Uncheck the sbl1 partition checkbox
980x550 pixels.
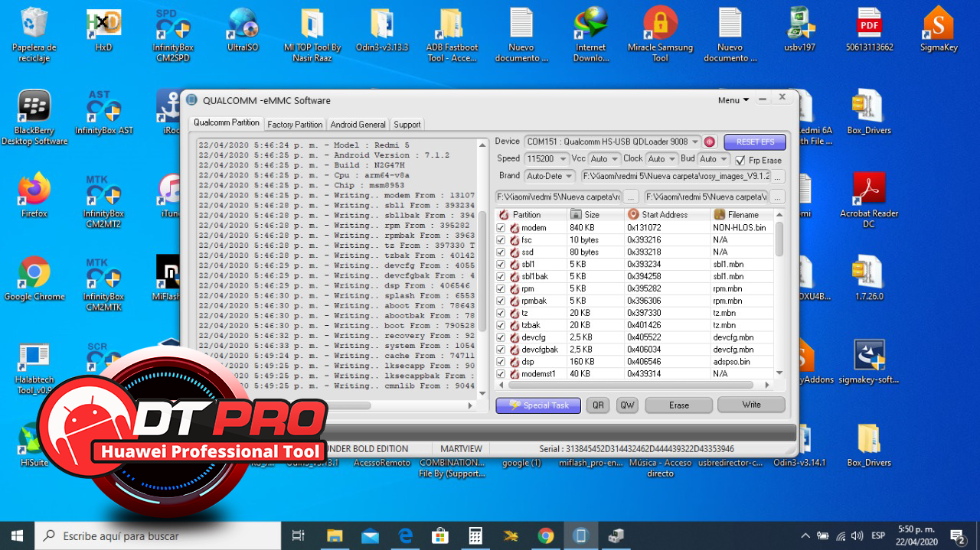(501, 264)
